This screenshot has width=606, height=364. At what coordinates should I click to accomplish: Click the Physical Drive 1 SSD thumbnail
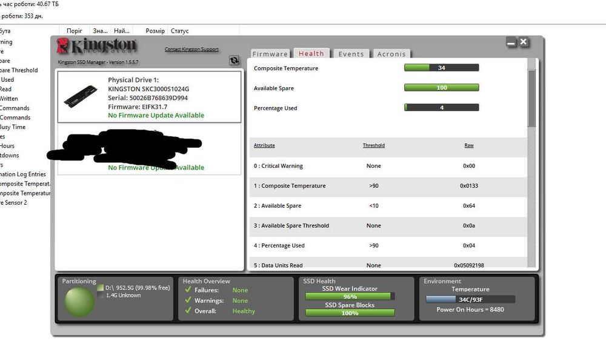(80, 97)
